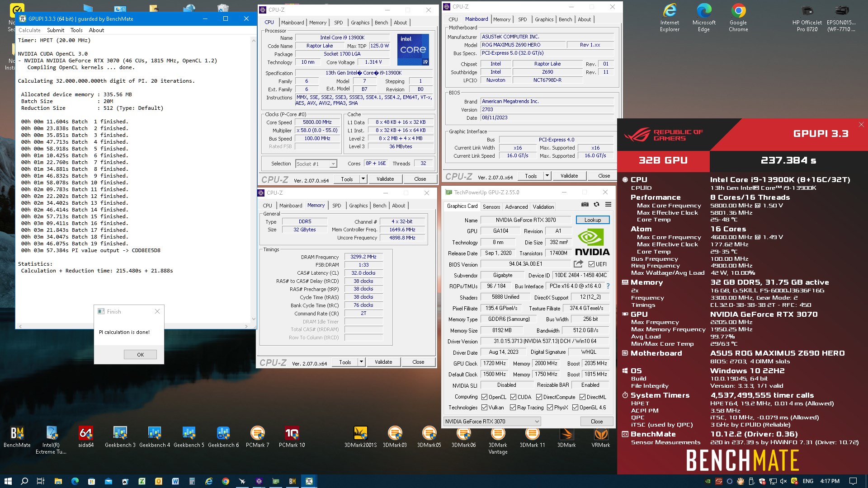Open GPU selector dropdown in GPU-Z

point(492,421)
